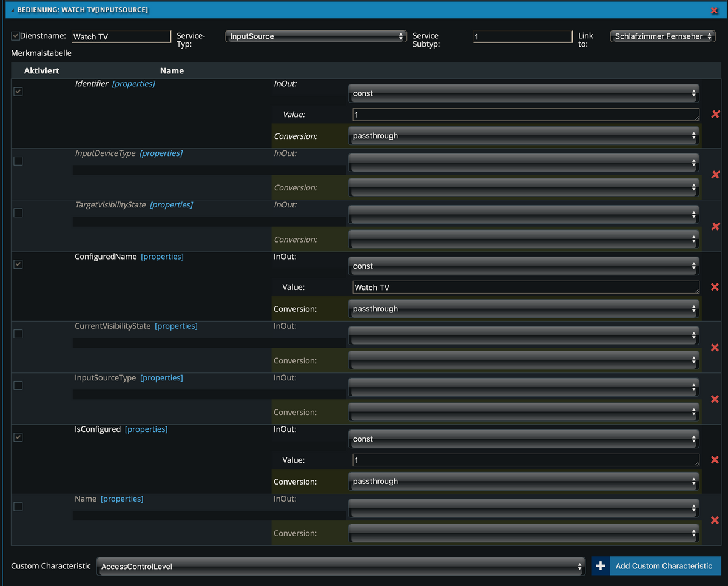This screenshot has height=586, width=728.
Task: Click the Watch TV Dienstname input field
Action: click(x=121, y=36)
